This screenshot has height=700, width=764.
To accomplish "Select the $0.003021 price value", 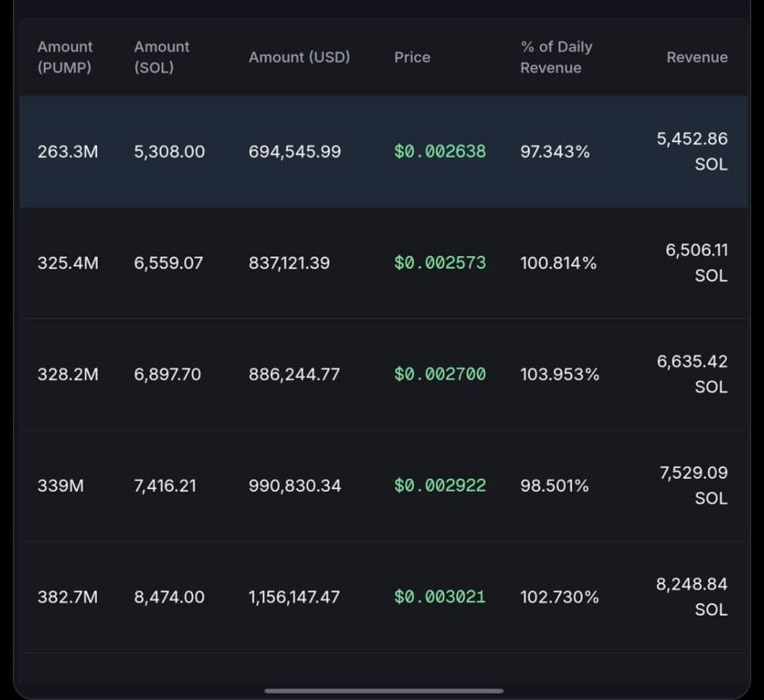I will tap(440, 597).
